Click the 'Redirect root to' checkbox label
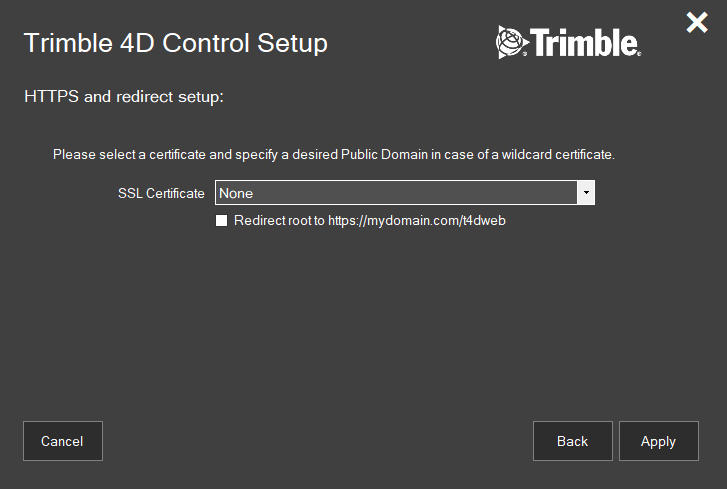Viewport: 727px width, 489px height. pos(279,221)
